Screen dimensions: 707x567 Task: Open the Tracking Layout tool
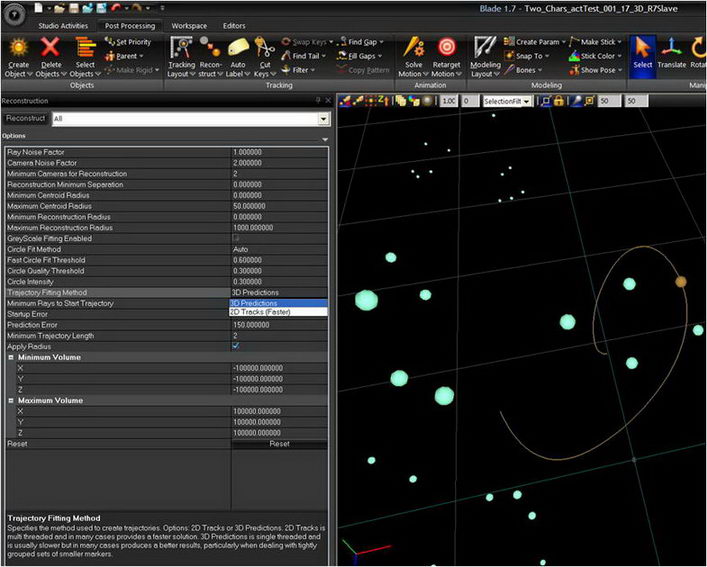[181, 47]
